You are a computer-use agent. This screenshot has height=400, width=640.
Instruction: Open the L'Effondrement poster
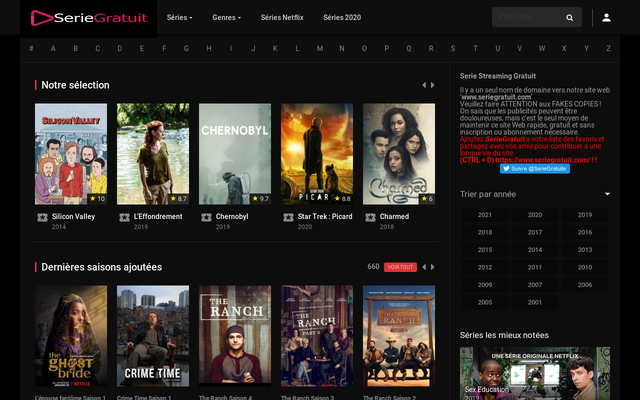tap(153, 154)
